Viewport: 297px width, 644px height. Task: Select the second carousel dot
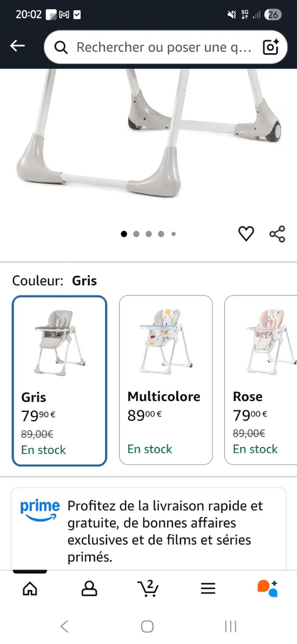click(136, 233)
